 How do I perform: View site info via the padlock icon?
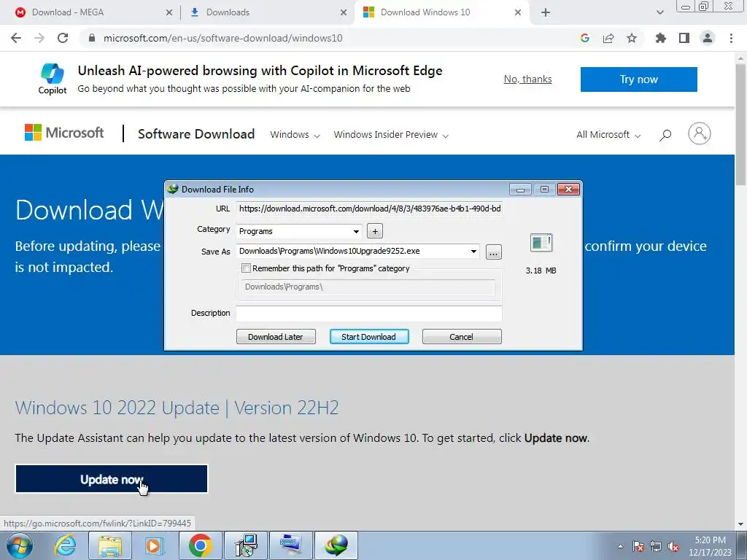(x=93, y=38)
